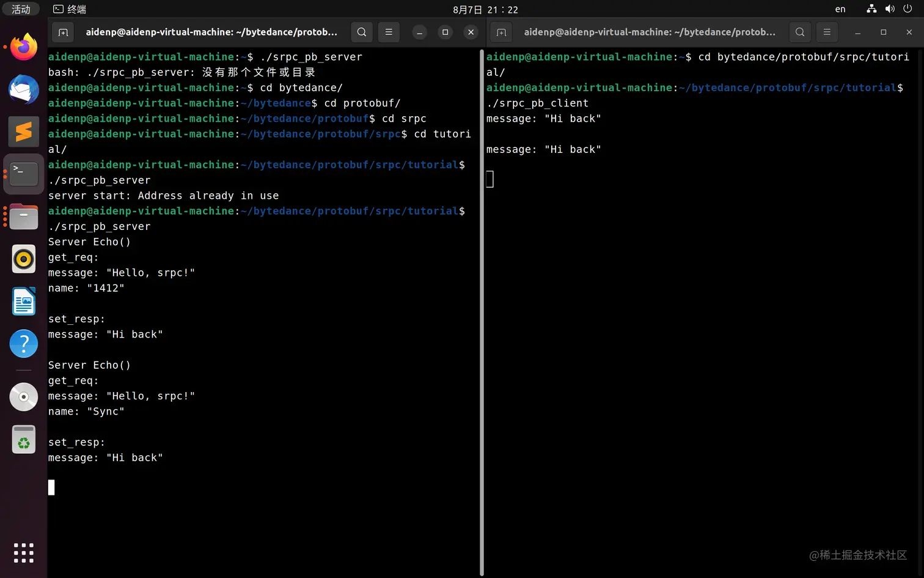
Task: Maximize the left terminal window
Action: (x=446, y=32)
